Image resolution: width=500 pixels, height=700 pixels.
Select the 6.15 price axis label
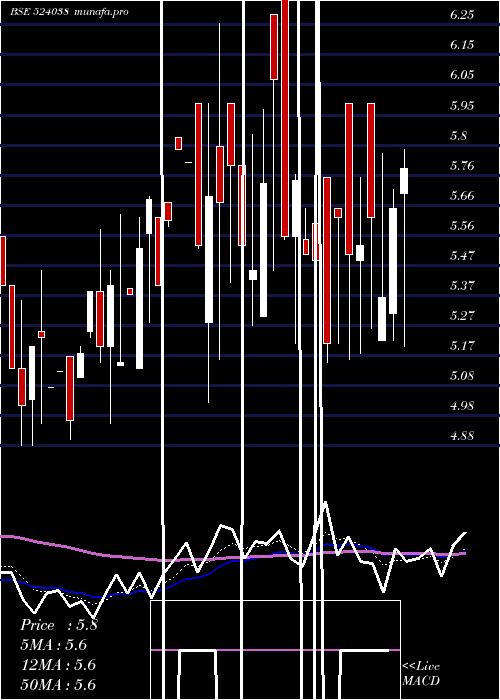pos(462,45)
